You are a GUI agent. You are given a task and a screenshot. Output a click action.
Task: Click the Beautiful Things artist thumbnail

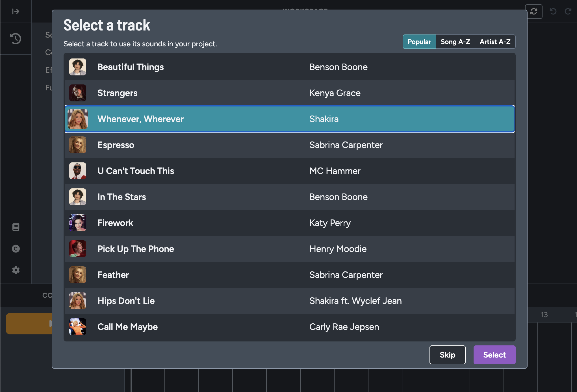click(78, 67)
